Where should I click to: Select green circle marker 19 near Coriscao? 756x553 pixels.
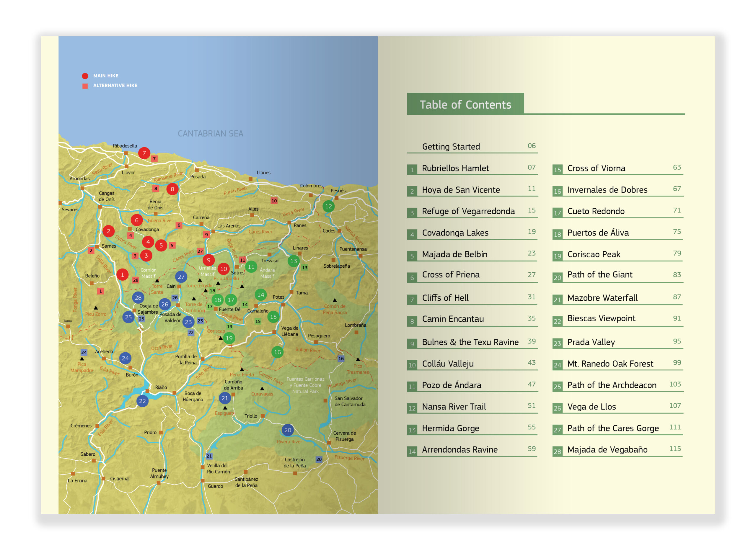[x=229, y=338]
